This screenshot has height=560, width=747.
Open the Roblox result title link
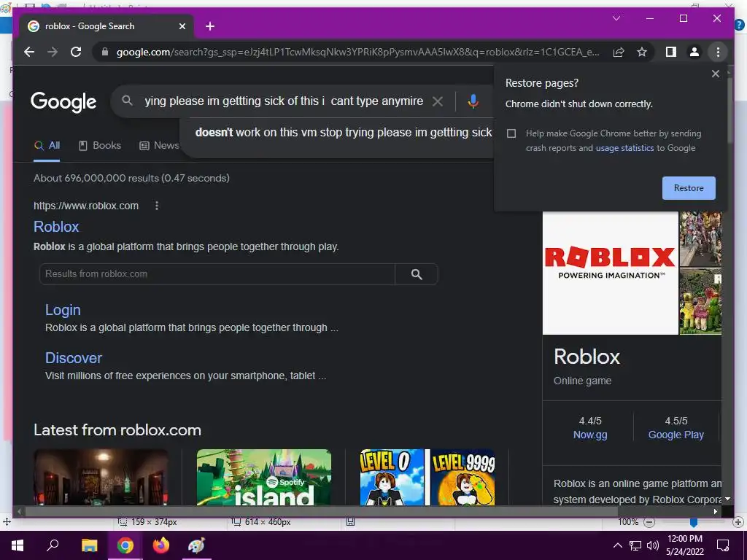[x=56, y=227]
